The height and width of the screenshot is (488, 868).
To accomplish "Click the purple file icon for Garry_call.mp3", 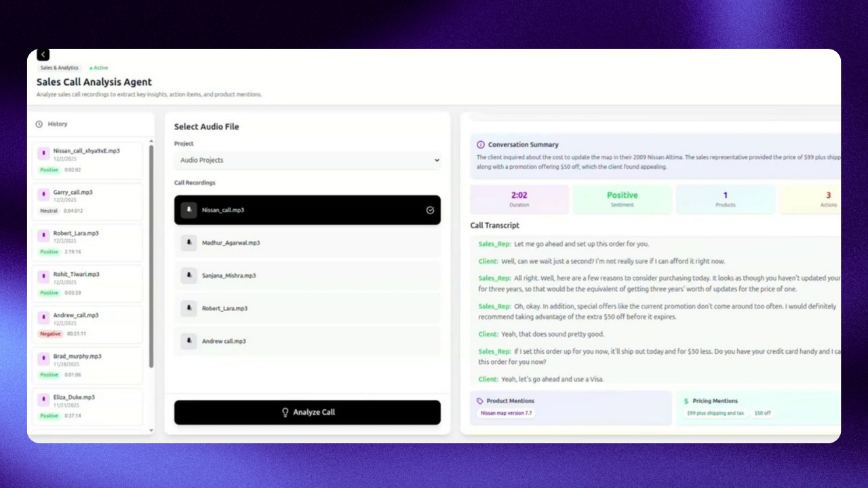I will [x=43, y=195].
